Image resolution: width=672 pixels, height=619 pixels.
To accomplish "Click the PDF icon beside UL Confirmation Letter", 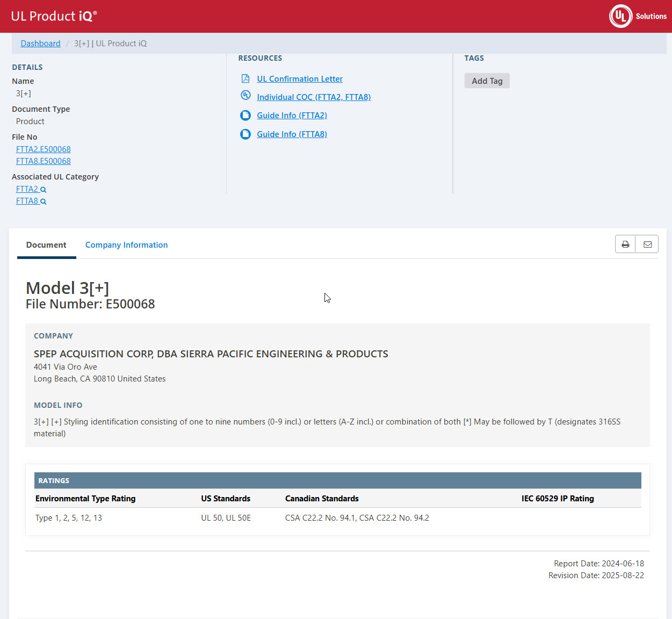I will click(245, 79).
